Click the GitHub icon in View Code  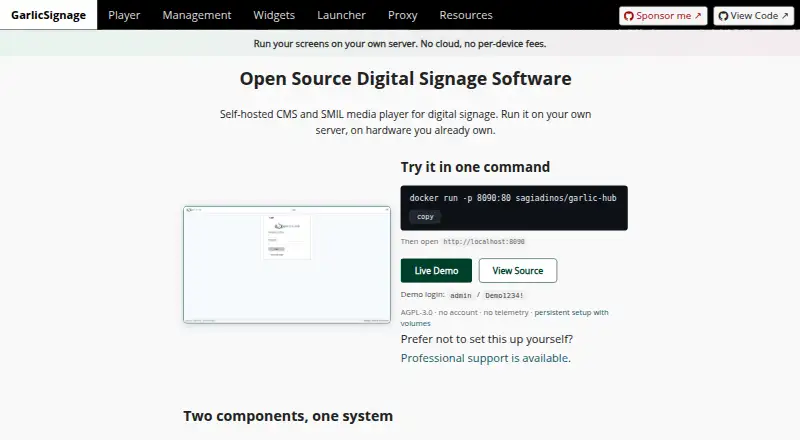(723, 16)
